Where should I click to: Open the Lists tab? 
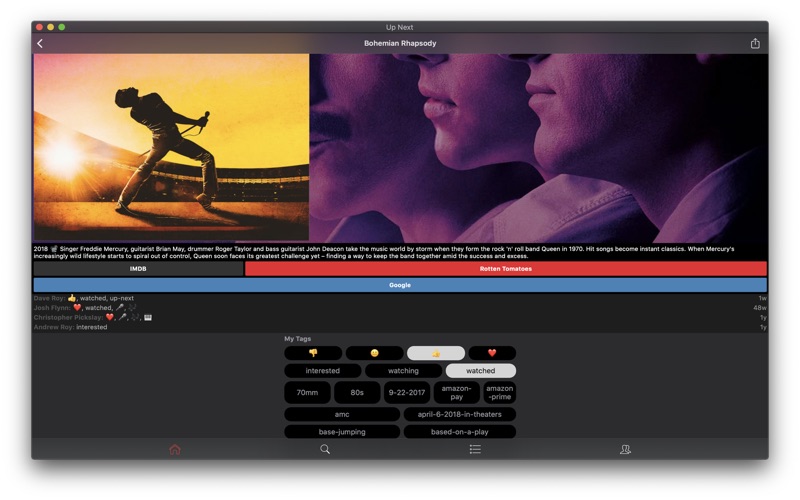pyautogui.click(x=475, y=449)
